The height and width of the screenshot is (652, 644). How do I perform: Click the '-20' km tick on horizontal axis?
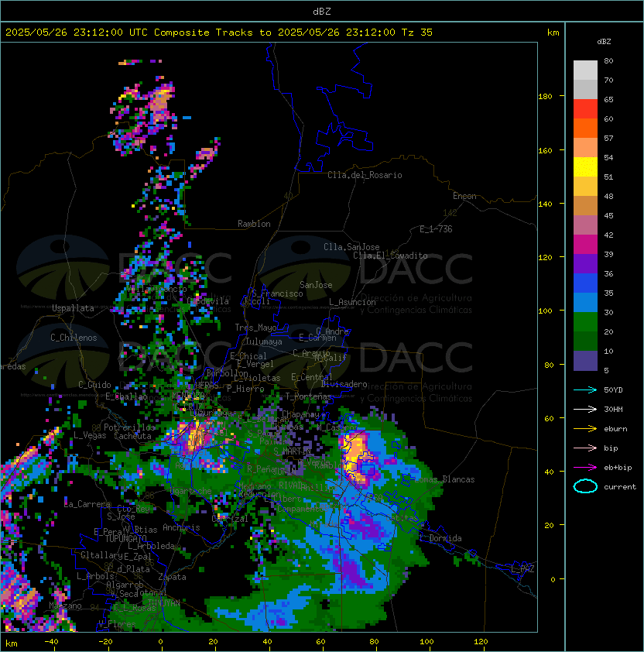point(105,642)
